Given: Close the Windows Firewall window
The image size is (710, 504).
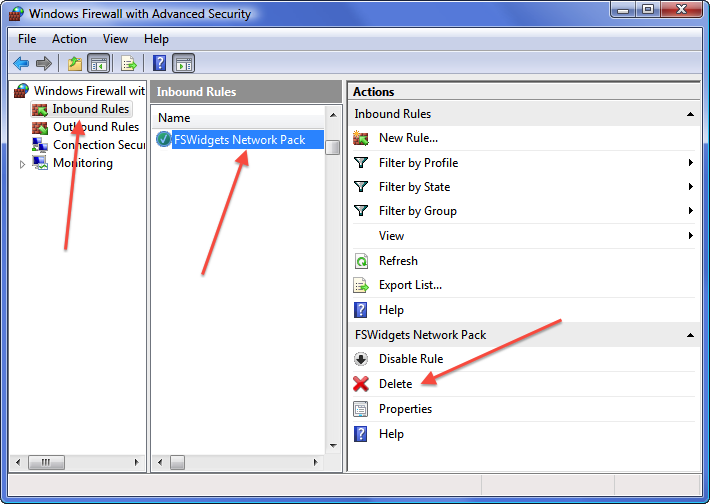Looking at the screenshot, I should [x=681, y=9].
